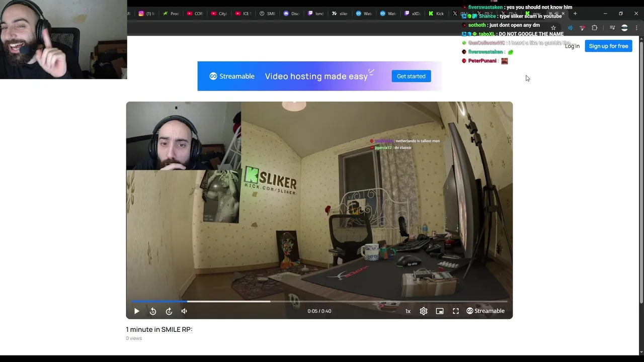644x362 pixels.
Task: Open the browser extensions puzzle icon
Action: click(595, 28)
